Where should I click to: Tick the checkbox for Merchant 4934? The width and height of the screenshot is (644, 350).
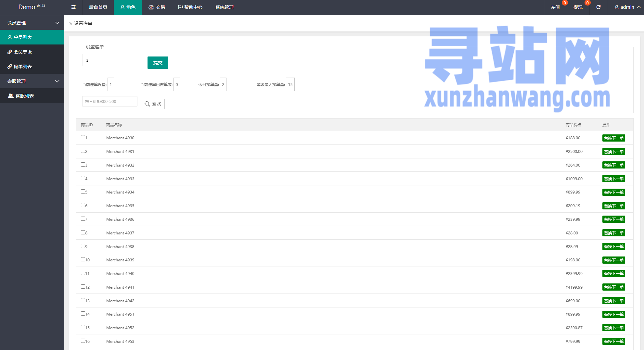tap(83, 192)
